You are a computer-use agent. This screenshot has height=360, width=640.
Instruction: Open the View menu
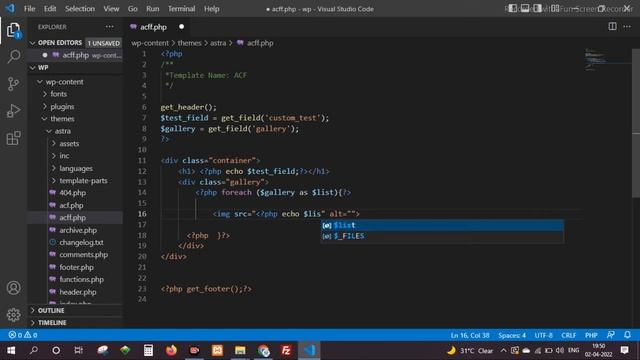coord(111,9)
